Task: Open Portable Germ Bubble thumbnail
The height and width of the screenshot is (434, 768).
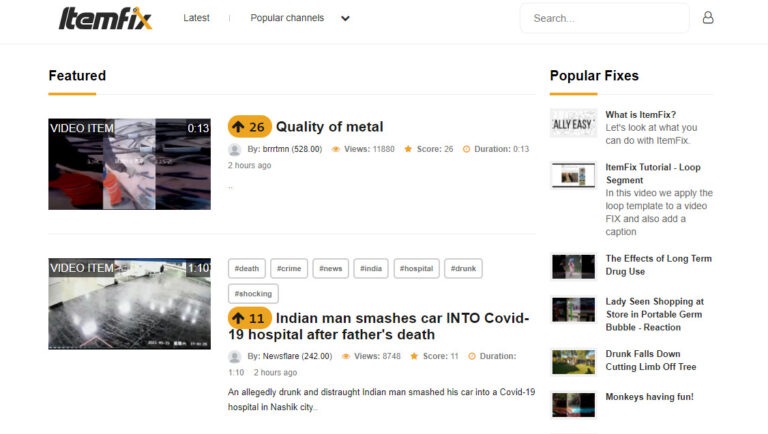Action: (x=574, y=310)
